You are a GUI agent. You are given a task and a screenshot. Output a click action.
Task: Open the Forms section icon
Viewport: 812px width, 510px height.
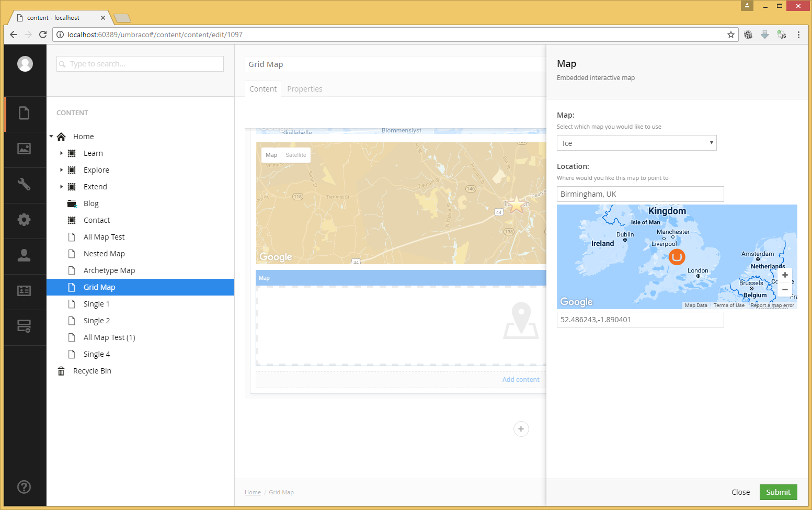(24, 326)
